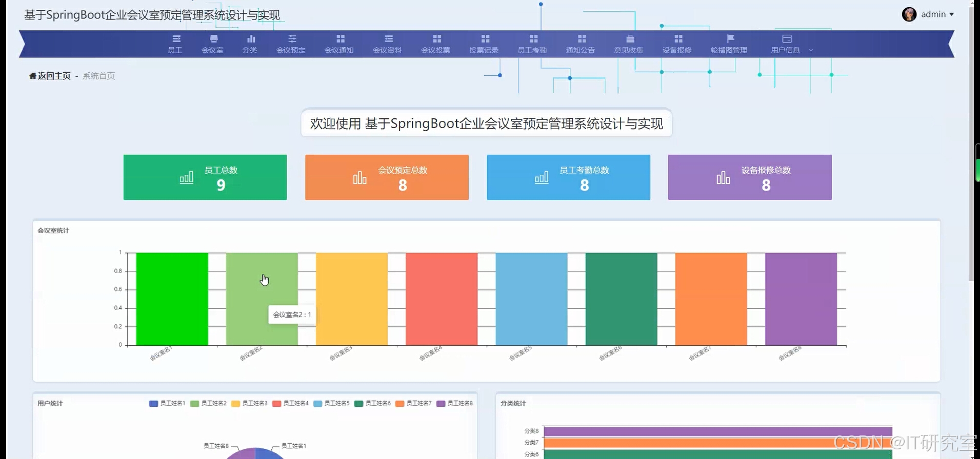980x459 pixels.
Task: Click the 用户统计 chart title
Action: (x=50, y=404)
